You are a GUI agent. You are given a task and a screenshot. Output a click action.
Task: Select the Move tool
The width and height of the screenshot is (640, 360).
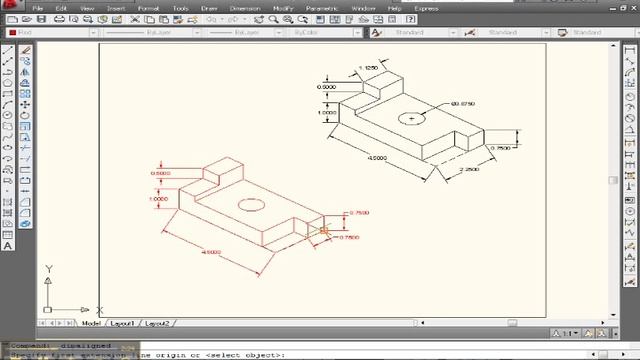click(x=25, y=105)
